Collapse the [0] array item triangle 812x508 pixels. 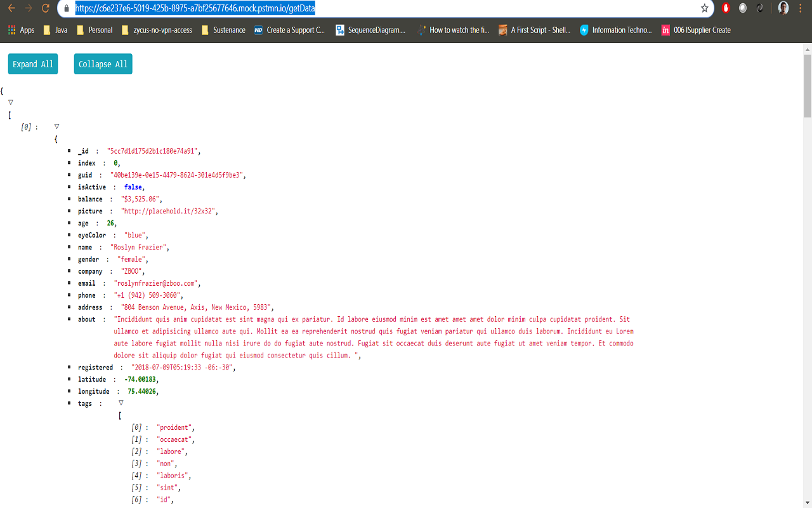[57, 126]
